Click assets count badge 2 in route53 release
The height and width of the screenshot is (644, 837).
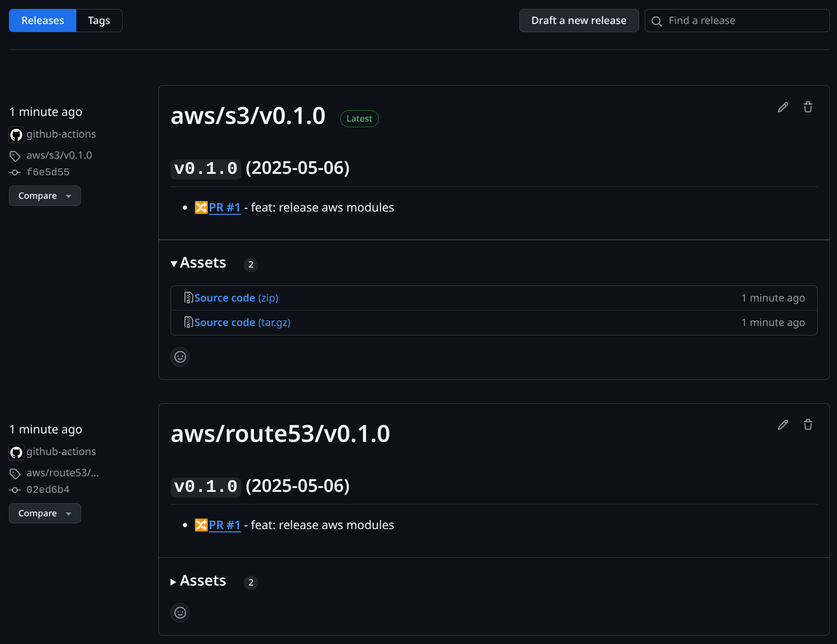[251, 583]
